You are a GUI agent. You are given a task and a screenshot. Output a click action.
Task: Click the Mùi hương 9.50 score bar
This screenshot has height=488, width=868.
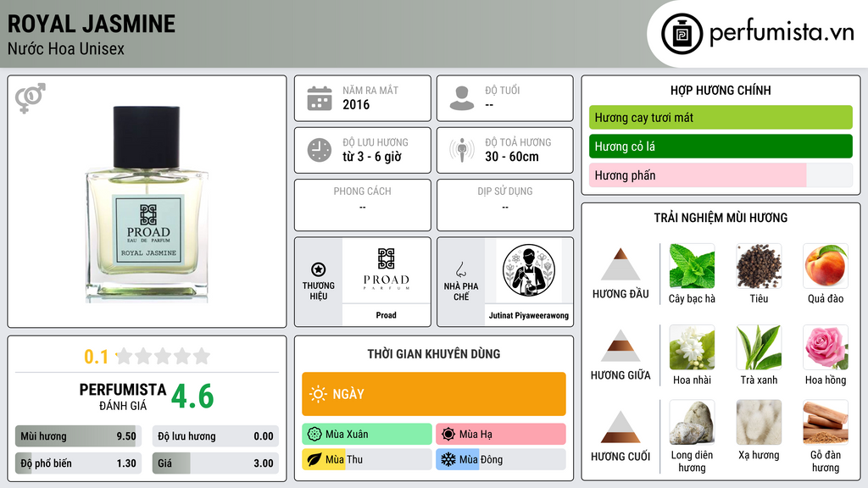(79, 436)
